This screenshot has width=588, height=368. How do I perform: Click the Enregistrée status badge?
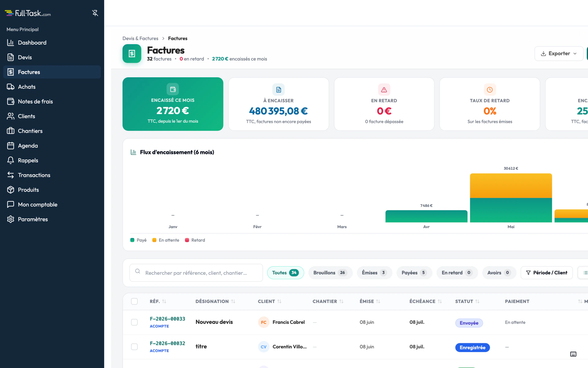pos(473,347)
